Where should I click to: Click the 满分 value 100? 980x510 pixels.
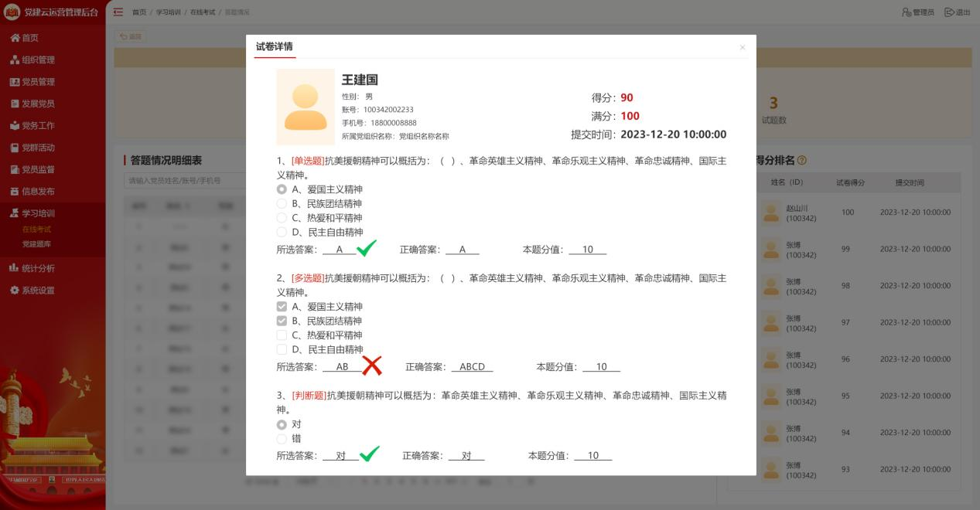(630, 116)
